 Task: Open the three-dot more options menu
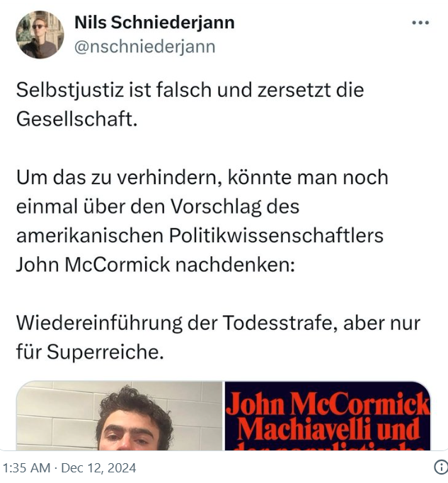[420, 23]
